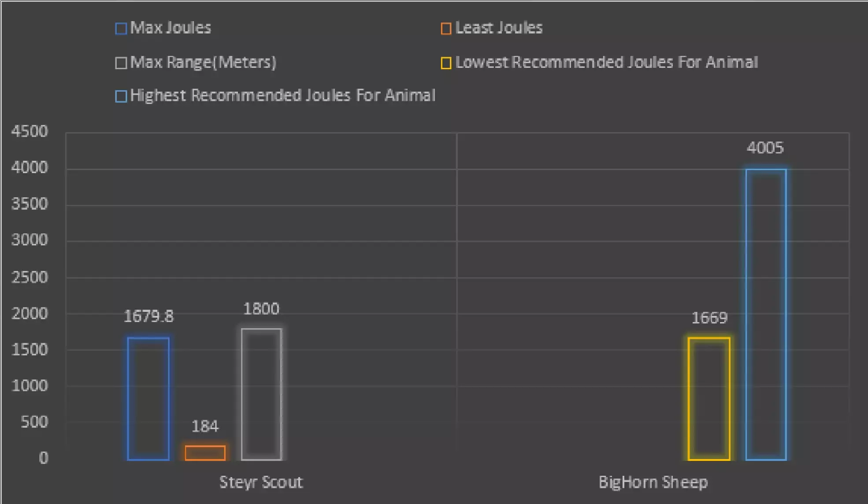Click the Least Joules legend swatch
Image resolution: width=868 pixels, height=504 pixels.
tap(446, 29)
